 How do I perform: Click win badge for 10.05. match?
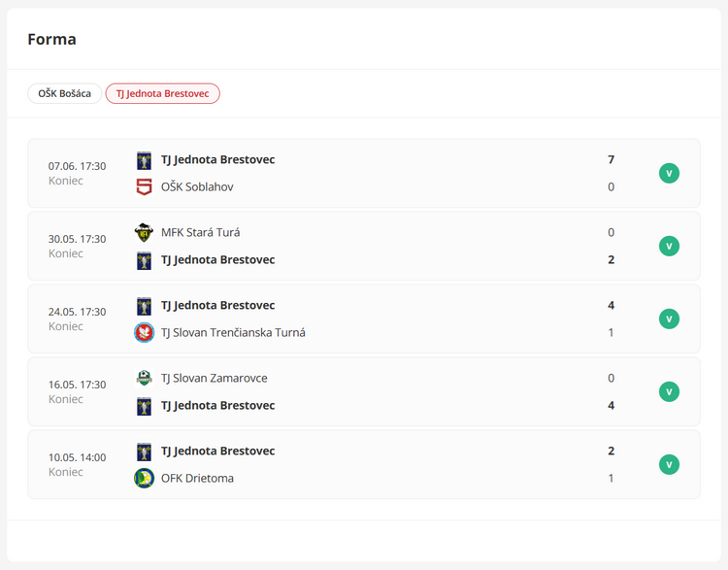pyautogui.click(x=669, y=464)
